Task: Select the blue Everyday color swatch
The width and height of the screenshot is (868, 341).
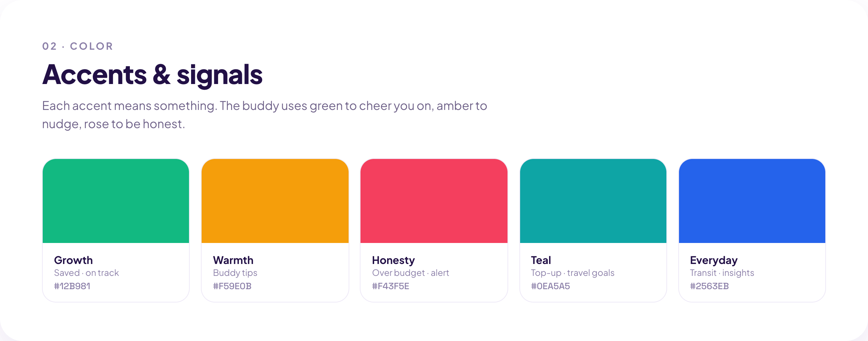Action: tap(752, 201)
